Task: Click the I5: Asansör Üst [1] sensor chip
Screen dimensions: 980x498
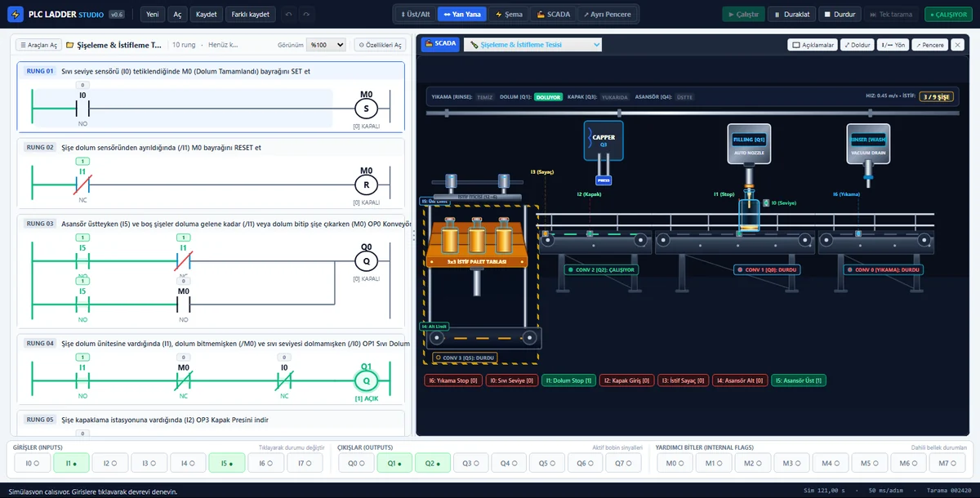Action: tap(800, 380)
